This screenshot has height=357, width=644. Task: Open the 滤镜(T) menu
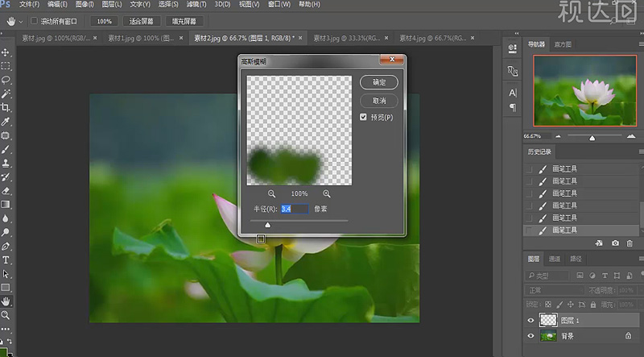(196, 4)
